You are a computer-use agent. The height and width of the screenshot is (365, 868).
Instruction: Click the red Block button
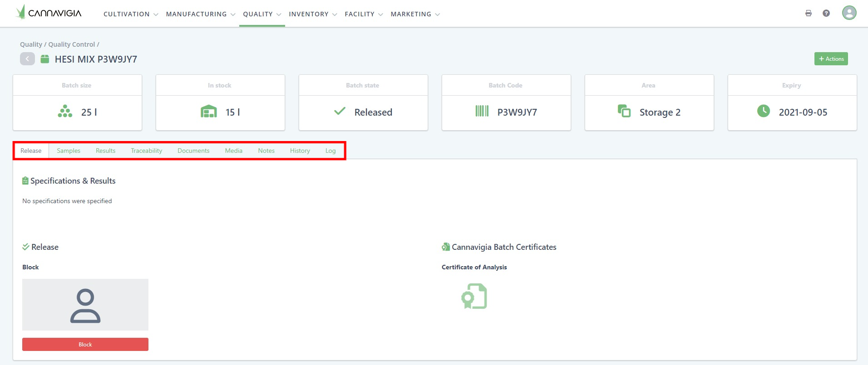pyautogui.click(x=85, y=345)
